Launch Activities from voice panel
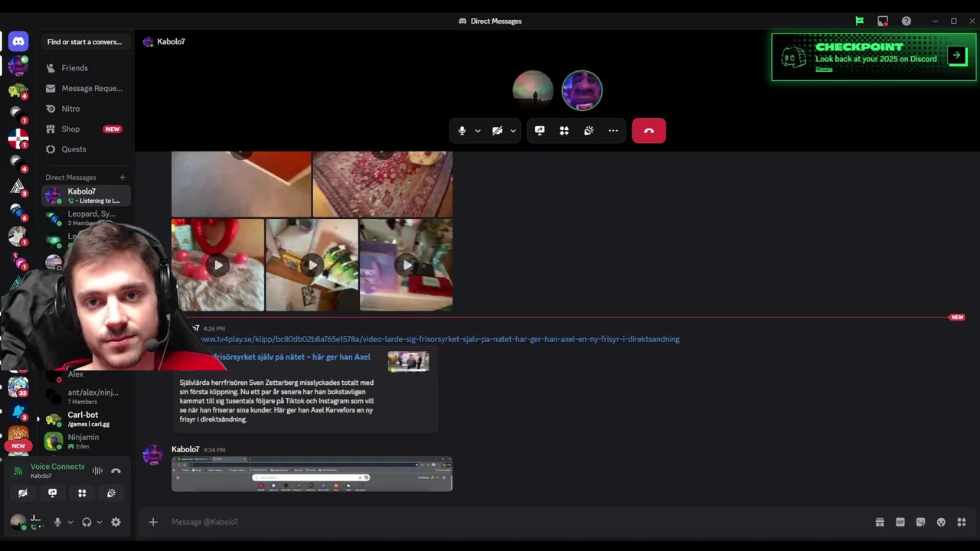980x551 pixels. click(x=82, y=493)
